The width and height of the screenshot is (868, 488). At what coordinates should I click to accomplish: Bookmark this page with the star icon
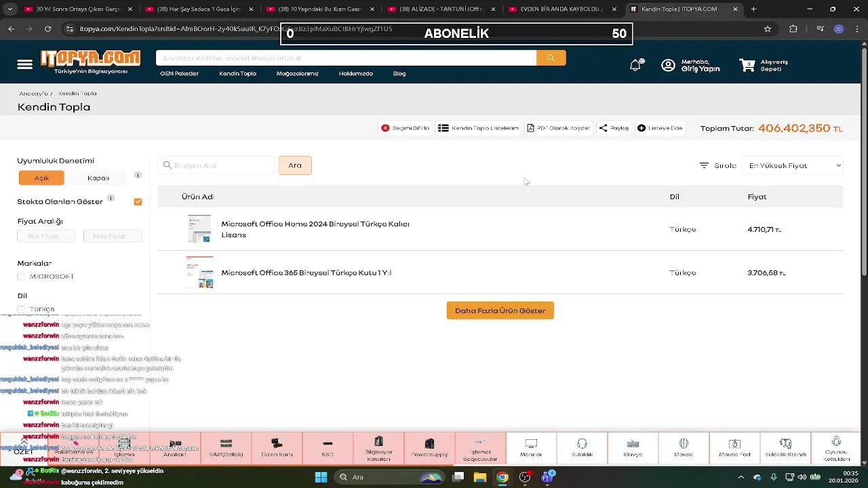(768, 29)
